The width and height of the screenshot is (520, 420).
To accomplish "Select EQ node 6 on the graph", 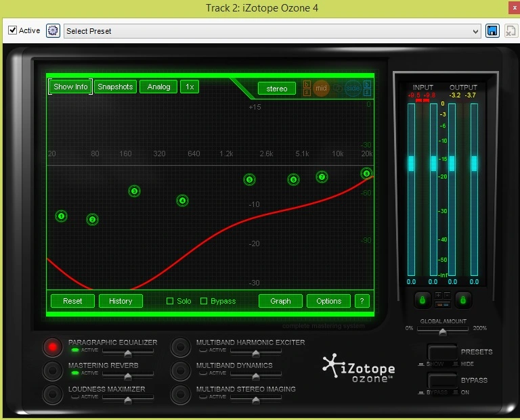I will click(293, 179).
